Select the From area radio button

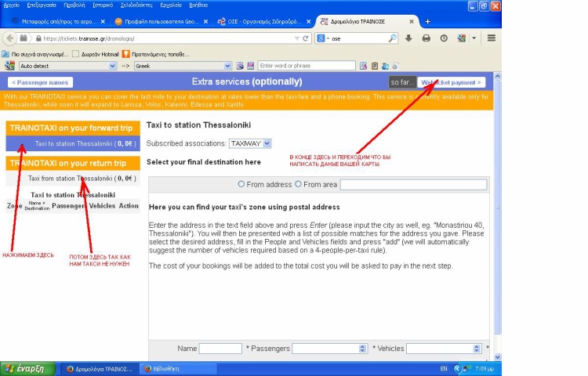[x=298, y=184]
